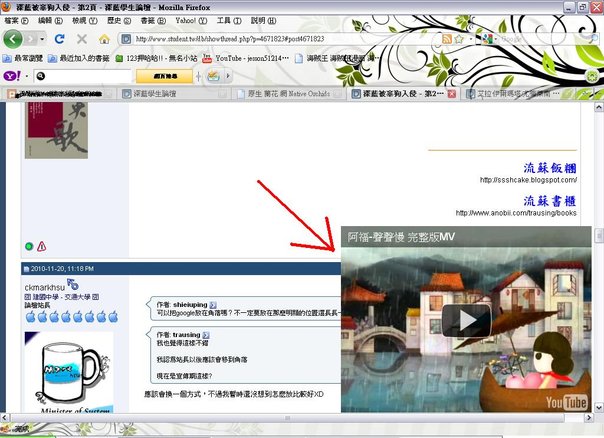Open the 歷史 (History) menu
604x438 pixels.
click(119, 20)
